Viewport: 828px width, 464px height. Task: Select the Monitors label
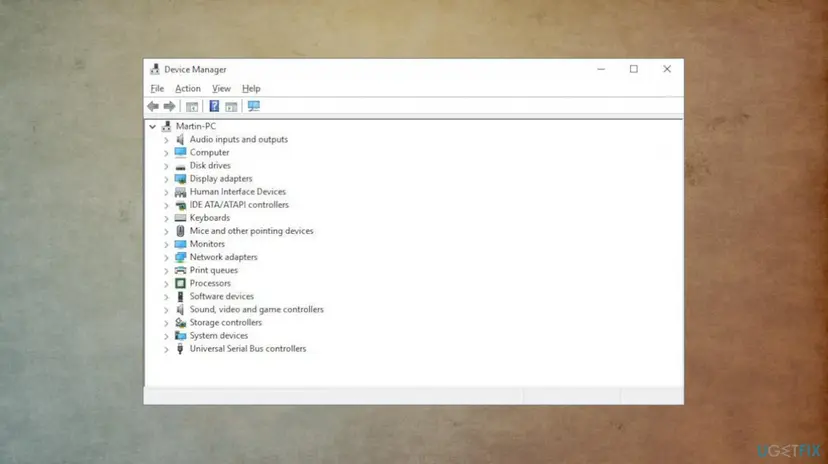click(208, 244)
